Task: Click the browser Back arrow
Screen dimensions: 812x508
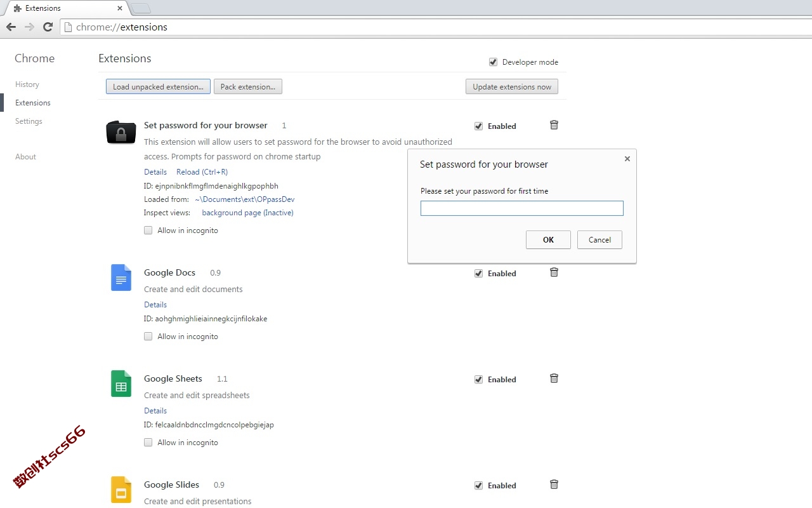Action: pos(11,27)
